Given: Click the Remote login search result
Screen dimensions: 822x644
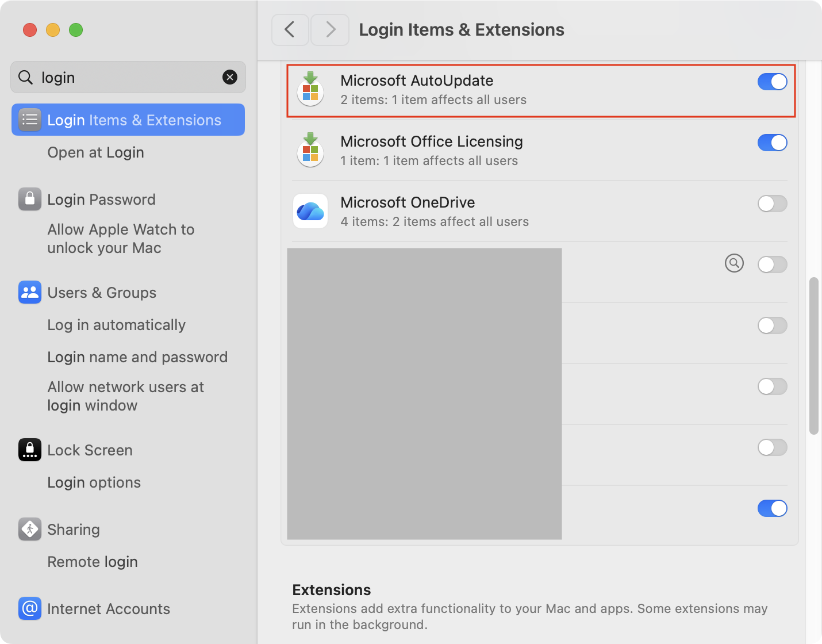Looking at the screenshot, I should click(93, 562).
